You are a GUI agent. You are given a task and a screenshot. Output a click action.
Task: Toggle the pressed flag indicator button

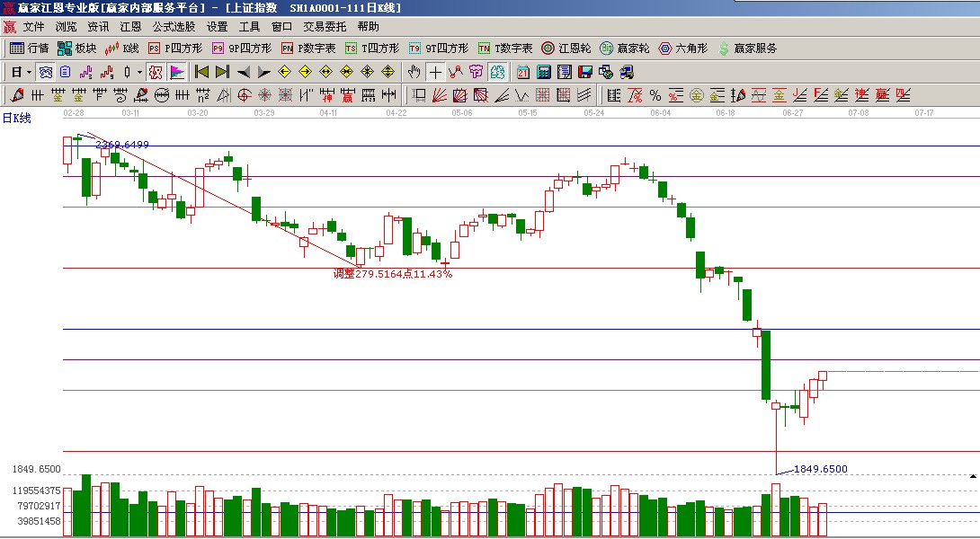click(177, 72)
